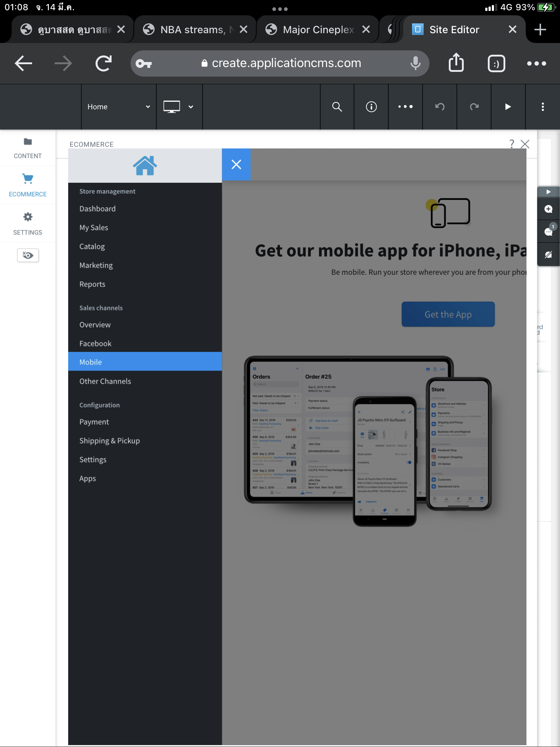Go back using the browser back arrow

(x=24, y=63)
